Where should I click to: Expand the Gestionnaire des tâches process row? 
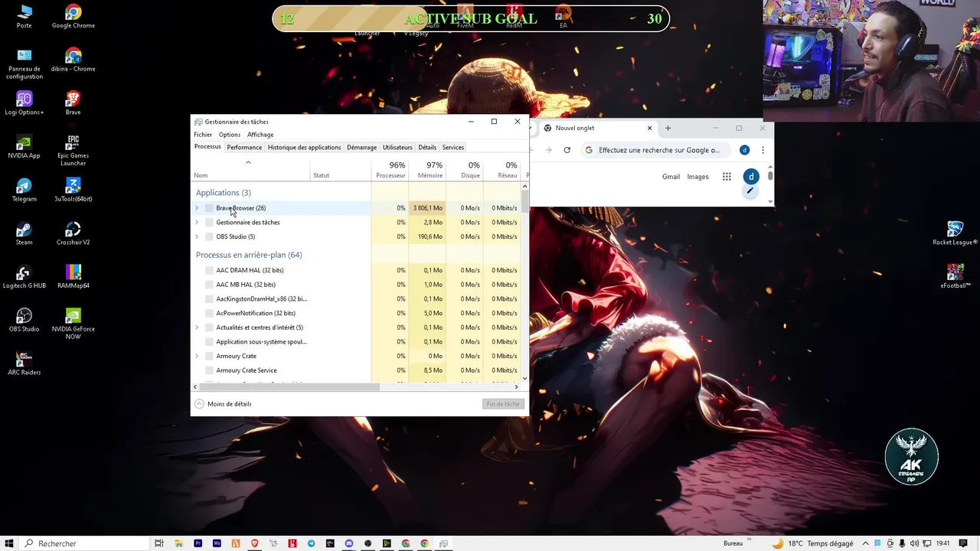click(x=197, y=223)
